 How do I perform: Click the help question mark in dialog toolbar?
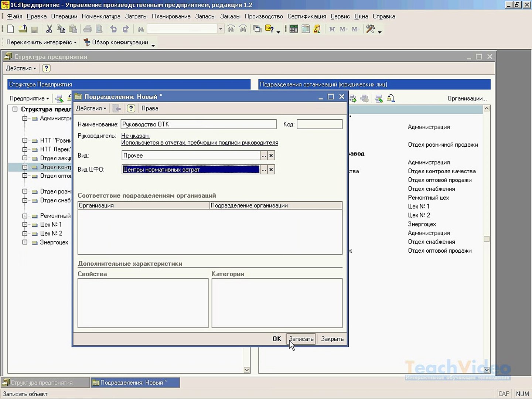(131, 108)
